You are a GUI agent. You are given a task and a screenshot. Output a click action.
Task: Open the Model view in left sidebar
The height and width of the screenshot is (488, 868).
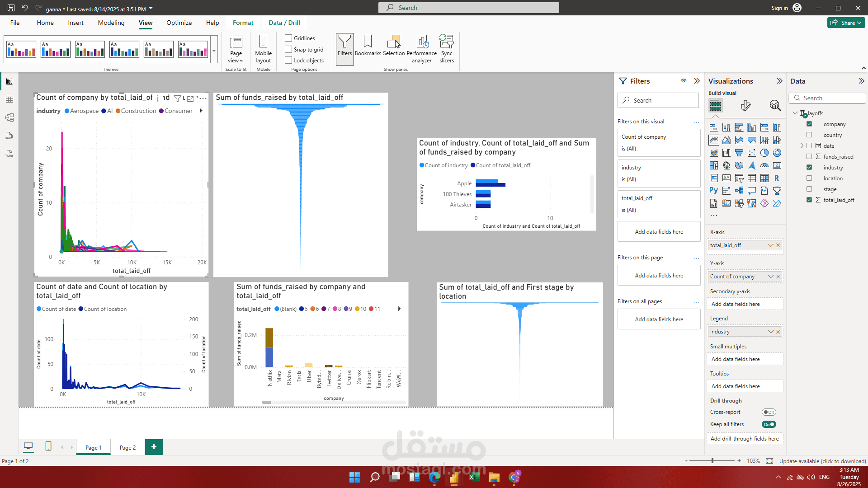point(9,117)
